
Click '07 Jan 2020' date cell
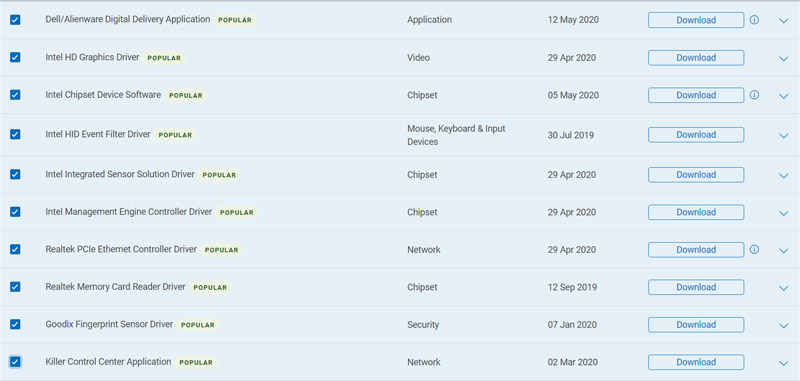pos(572,325)
